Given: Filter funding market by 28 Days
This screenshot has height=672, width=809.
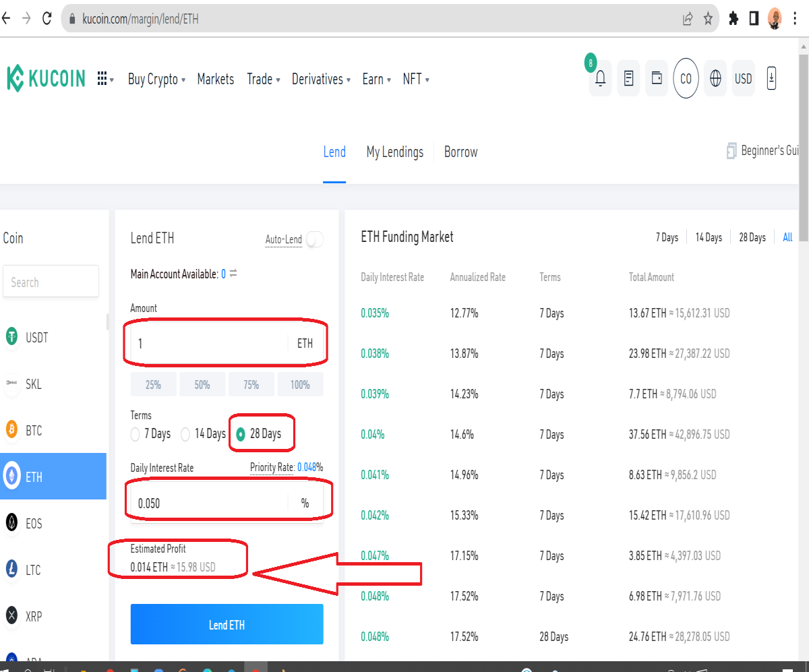Looking at the screenshot, I should 752,237.
